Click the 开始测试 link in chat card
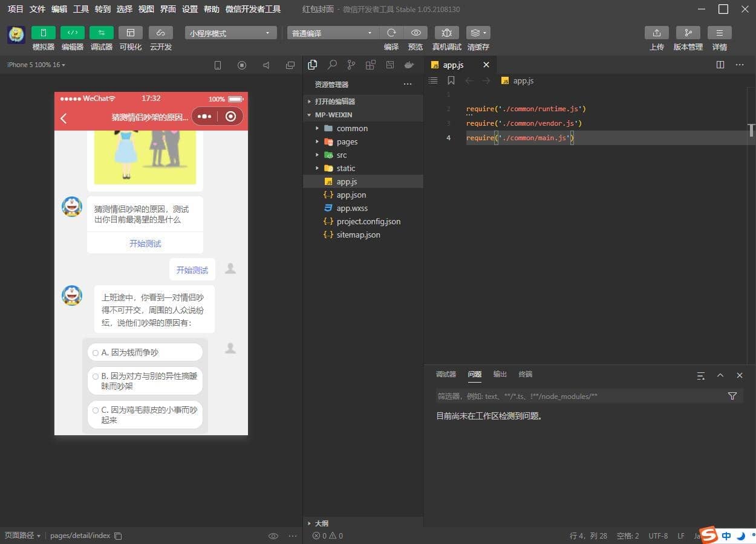 tap(145, 244)
